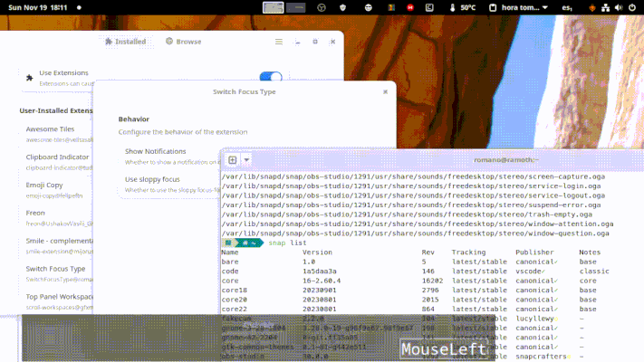644x362 pixels.
Task: Select the Awesome Tiles extension entry
Action: [57, 134]
